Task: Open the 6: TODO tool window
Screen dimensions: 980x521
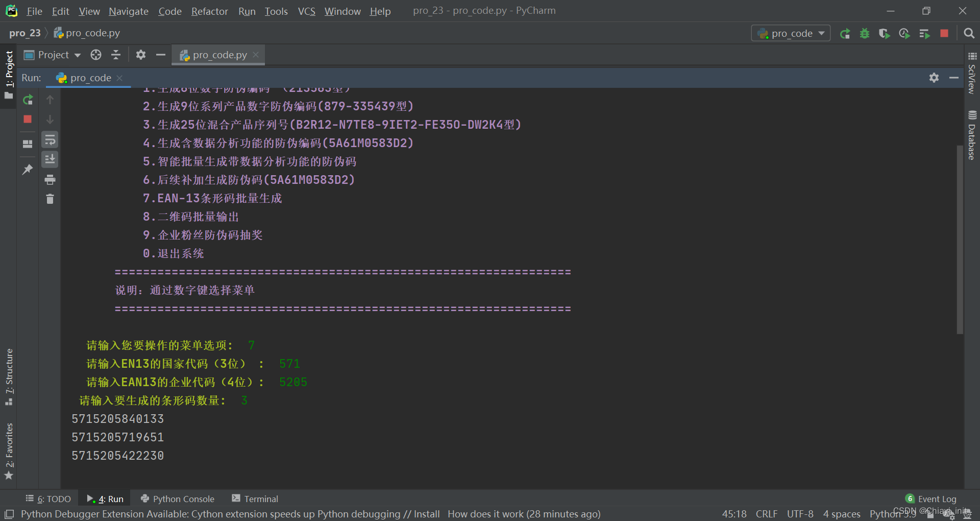Action: tap(48, 499)
